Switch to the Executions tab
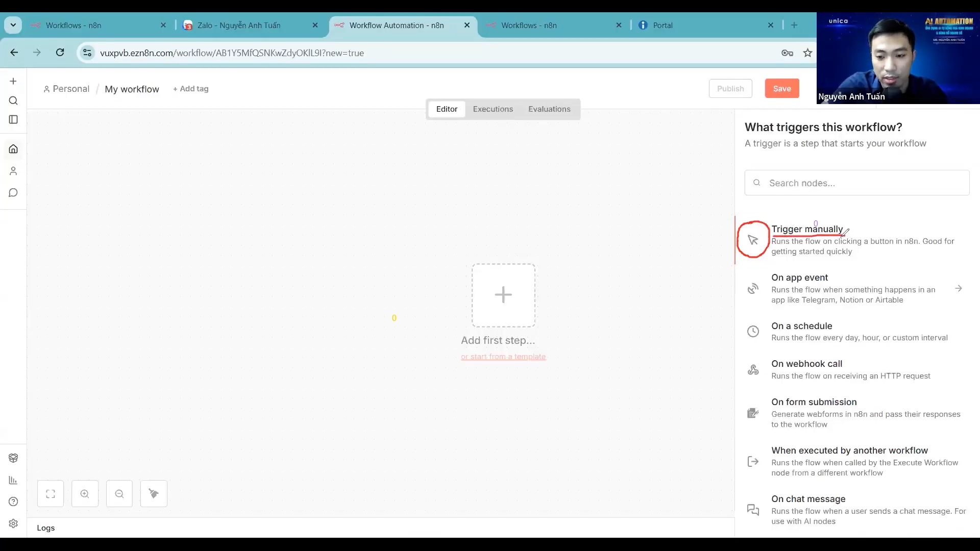 click(x=493, y=109)
